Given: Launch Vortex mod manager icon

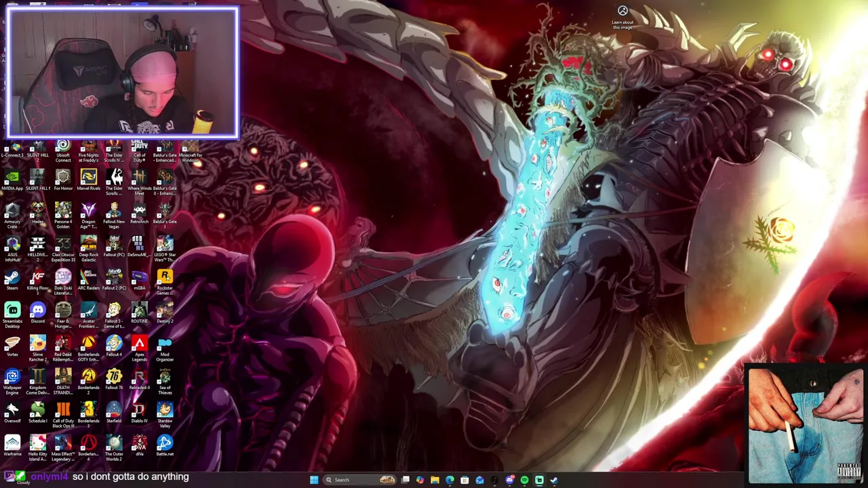Looking at the screenshot, I should (12, 347).
